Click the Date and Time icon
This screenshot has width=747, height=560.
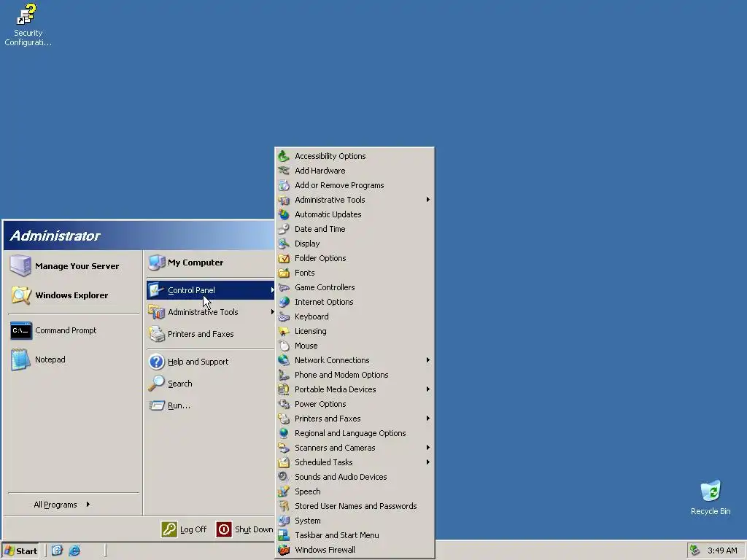coord(284,229)
